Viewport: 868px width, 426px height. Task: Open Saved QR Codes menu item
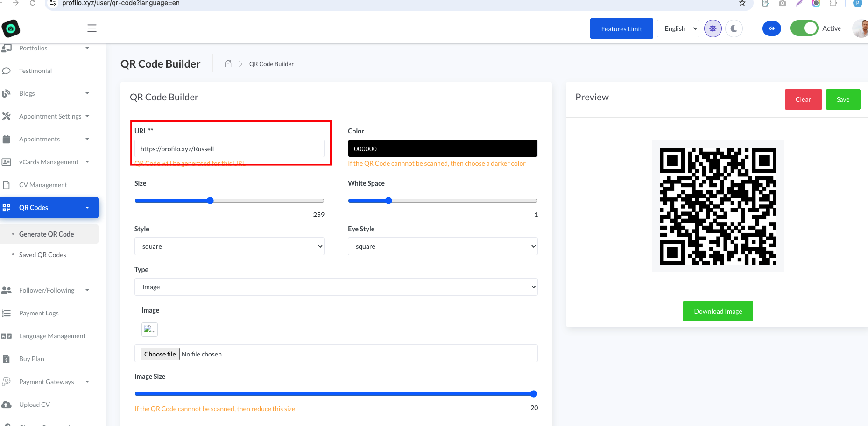42,255
